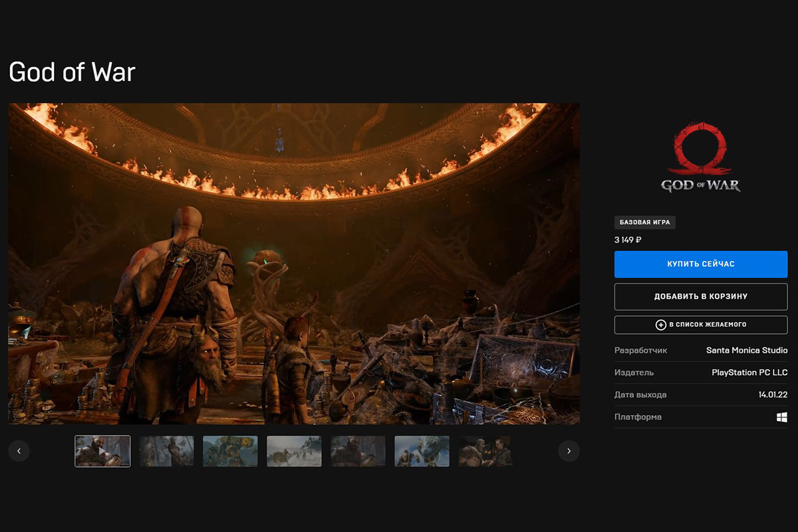This screenshot has height=532, width=798.
Task: Select the fifth media thumbnail
Action: (358, 451)
